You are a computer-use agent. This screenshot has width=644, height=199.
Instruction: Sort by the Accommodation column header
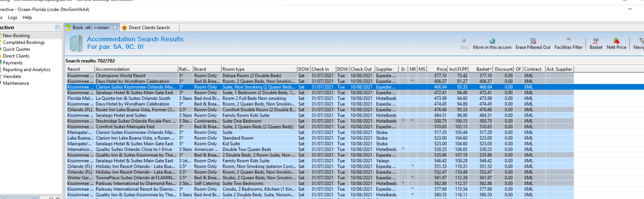(x=136, y=69)
